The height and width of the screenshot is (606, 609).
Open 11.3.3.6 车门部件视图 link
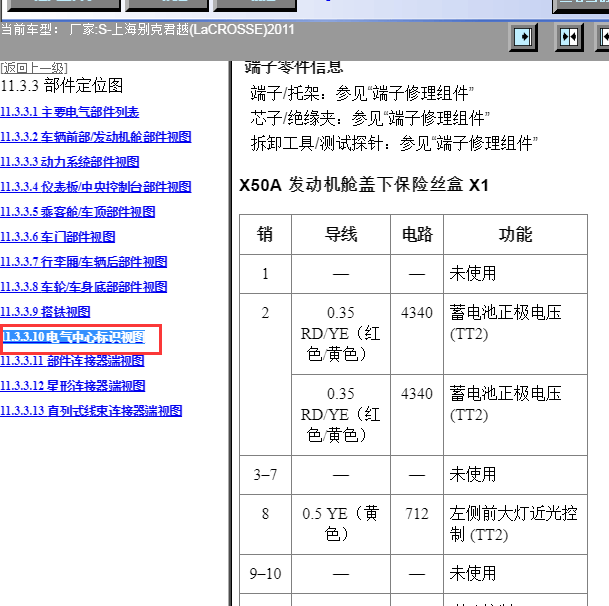tap(57, 237)
